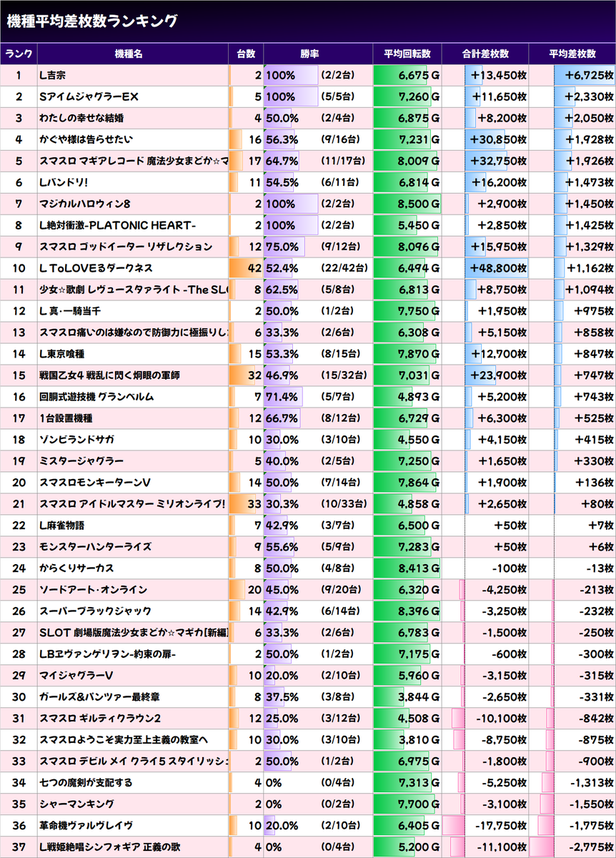The image size is (616, 858).
Task: Select 回胴式遊技機 グランベルム name
Action: pyautogui.click(x=96, y=397)
